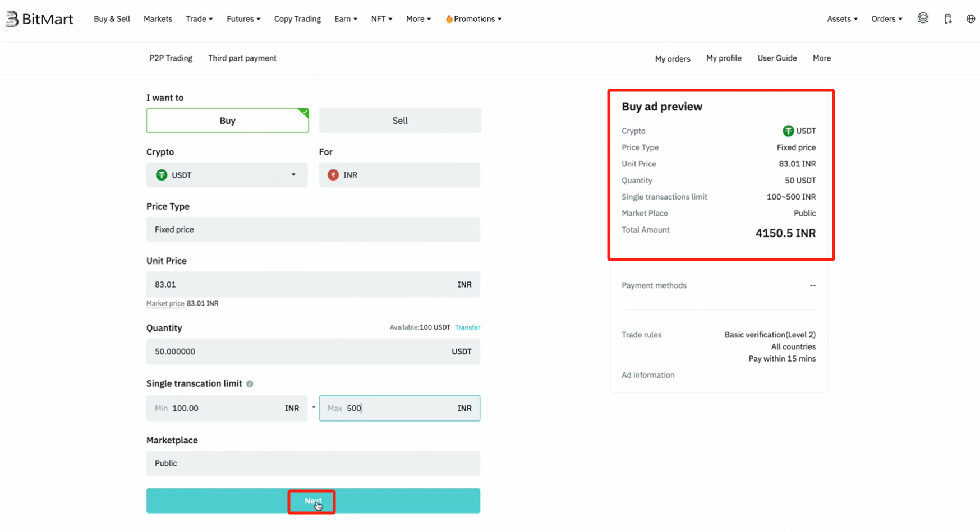Click the 4150.5 INR total amount
Image resolution: width=980 pixels, height=532 pixels.
click(785, 233)
